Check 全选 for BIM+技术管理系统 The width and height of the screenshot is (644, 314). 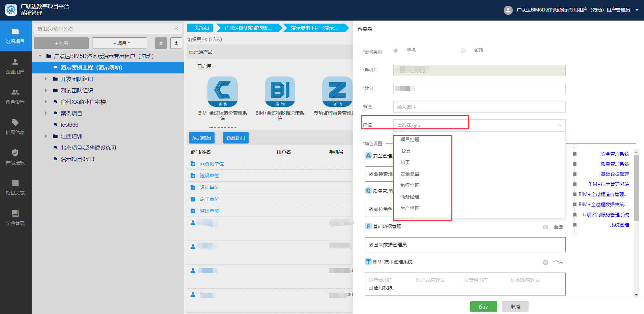click(x=545, y=262)
